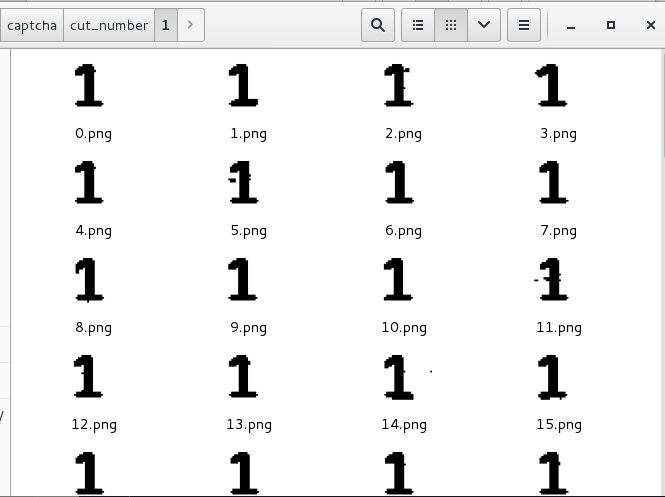The width and height of the screenshot is (665, 497).
Task: Click the 5.png file name
Action: 249,231
